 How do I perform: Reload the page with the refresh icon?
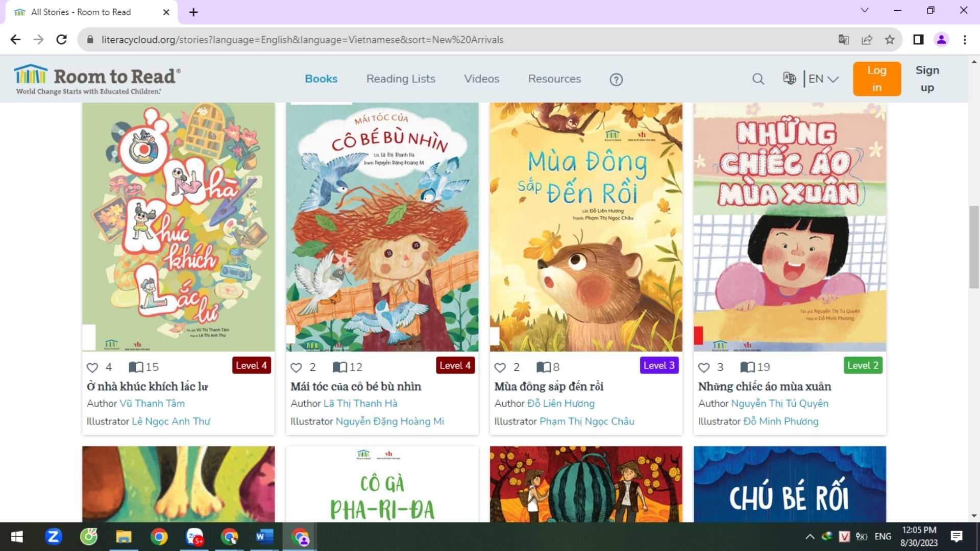click(62, 40)
